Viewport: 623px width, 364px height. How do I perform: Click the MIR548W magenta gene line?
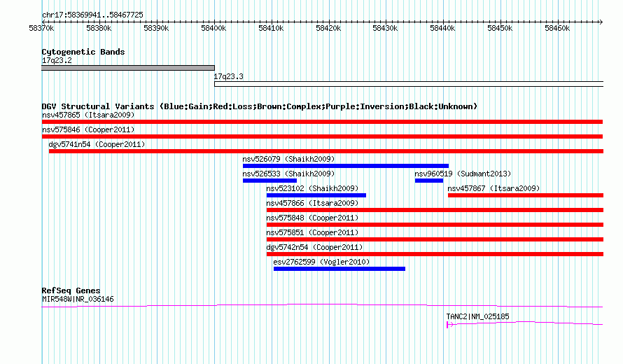322,305
